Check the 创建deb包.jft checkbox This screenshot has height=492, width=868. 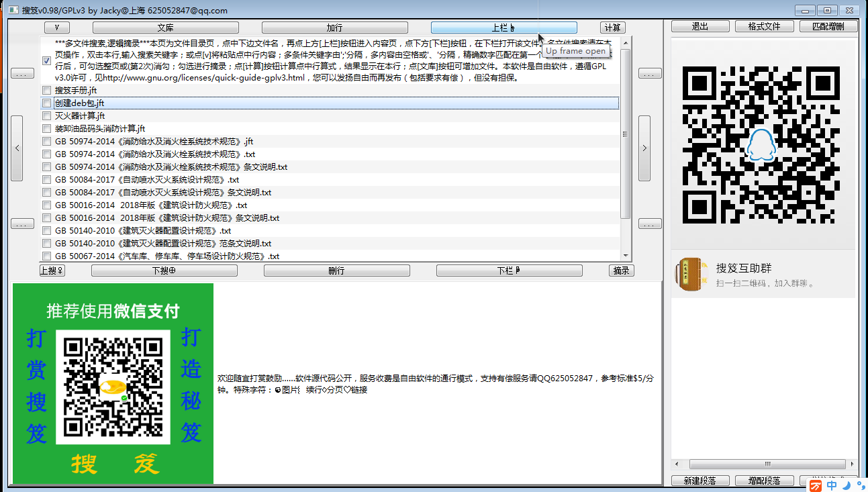pos(46,103)
